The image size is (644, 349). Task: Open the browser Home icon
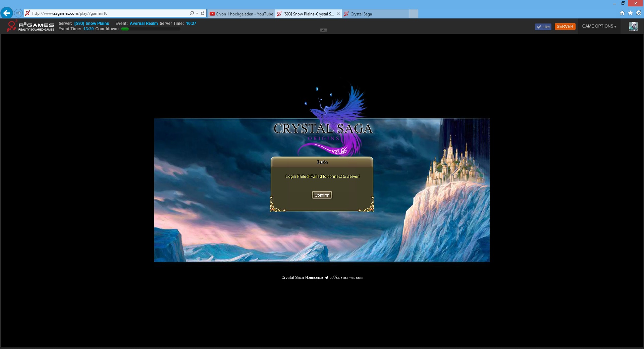tap(622, 13)
